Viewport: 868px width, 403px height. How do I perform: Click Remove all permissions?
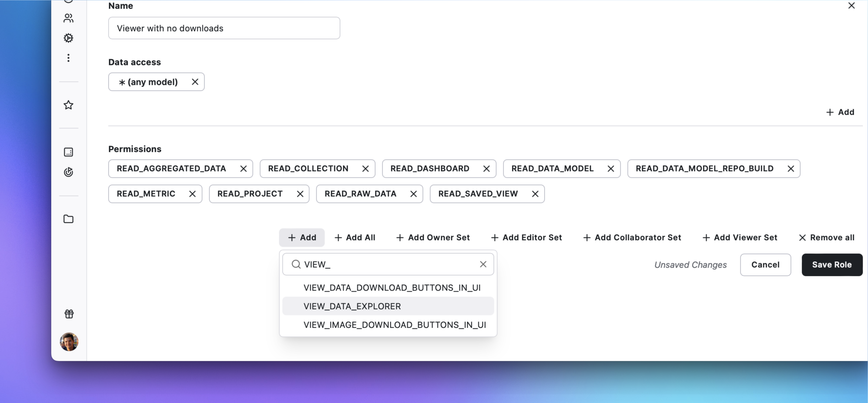pos(827,237)
